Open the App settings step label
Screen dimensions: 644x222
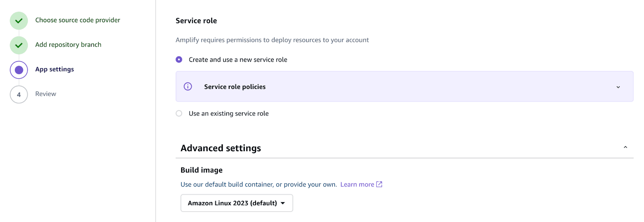(x=54, y=69)
